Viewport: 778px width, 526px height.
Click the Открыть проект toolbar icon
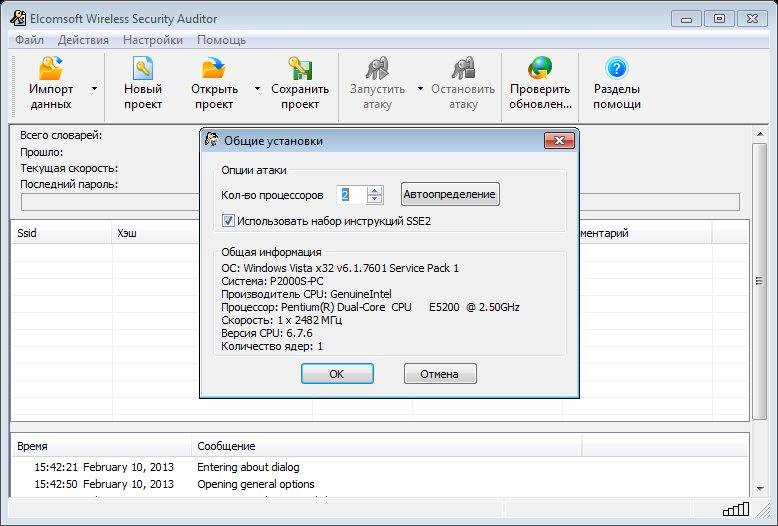pos(214,68)
